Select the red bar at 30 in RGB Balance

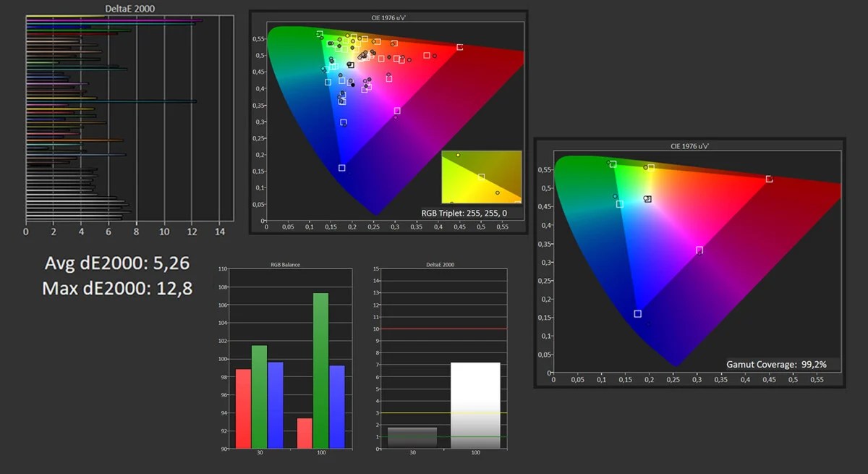[x=243, y=409]
